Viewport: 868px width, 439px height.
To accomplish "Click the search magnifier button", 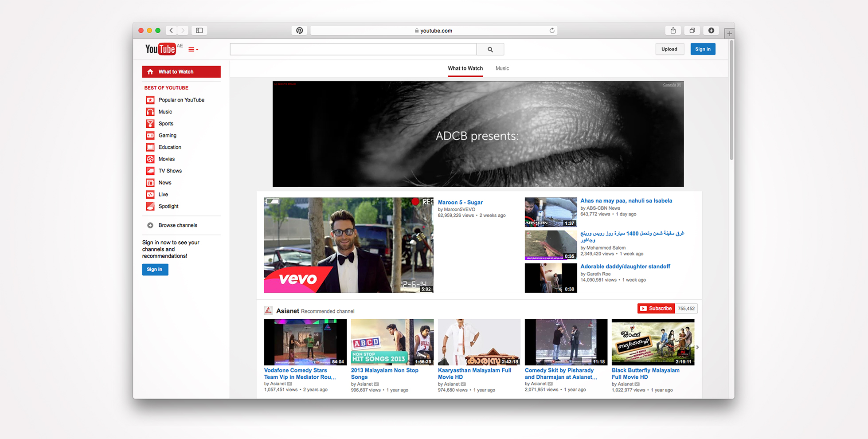I will click(x=490, y=49).
